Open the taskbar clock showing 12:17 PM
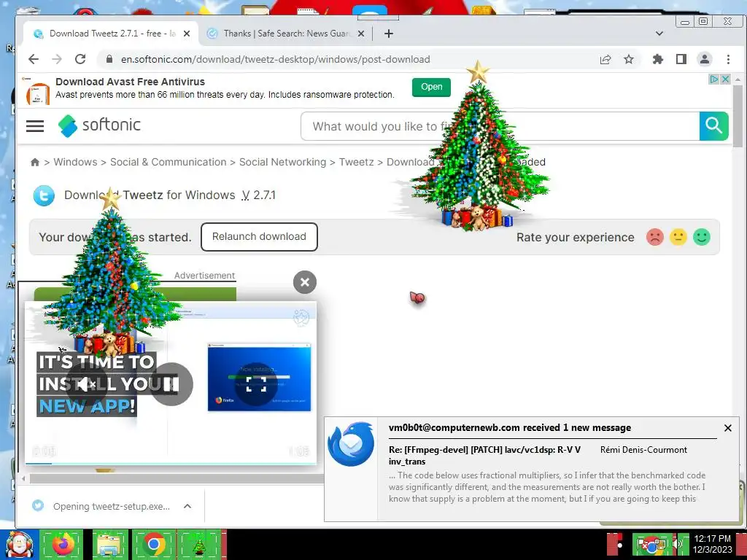The image size is (747, 560). coord(713,544)
